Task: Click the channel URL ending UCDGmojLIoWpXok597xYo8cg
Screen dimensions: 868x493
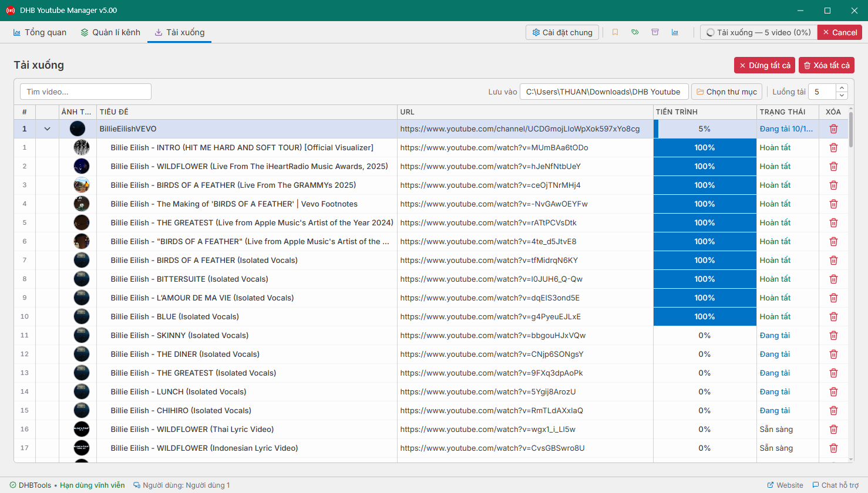Action: (520, 129)
